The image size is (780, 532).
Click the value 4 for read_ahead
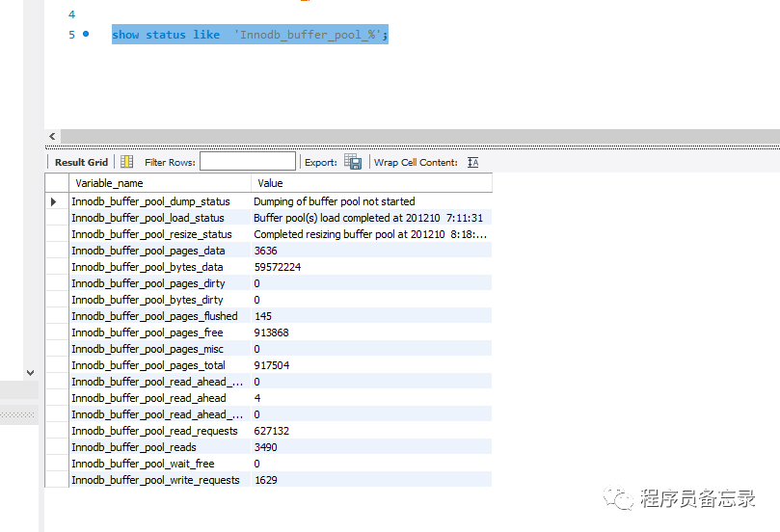[257, 398]
